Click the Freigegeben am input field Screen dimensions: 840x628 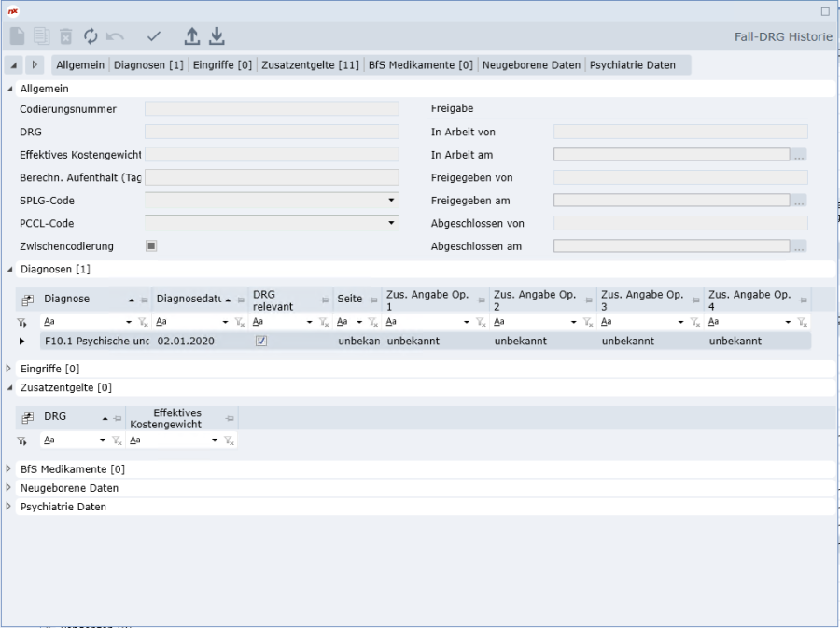tap(671, 201)
